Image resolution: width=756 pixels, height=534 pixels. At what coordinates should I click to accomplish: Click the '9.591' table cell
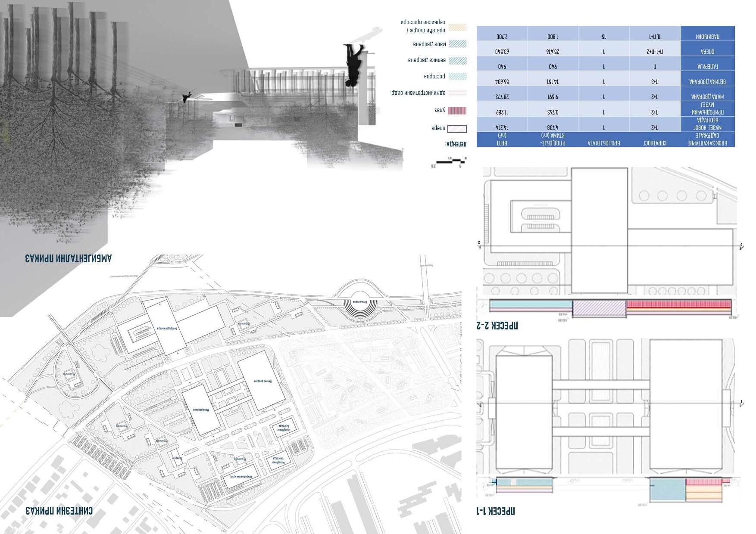[x=553, y=97]
